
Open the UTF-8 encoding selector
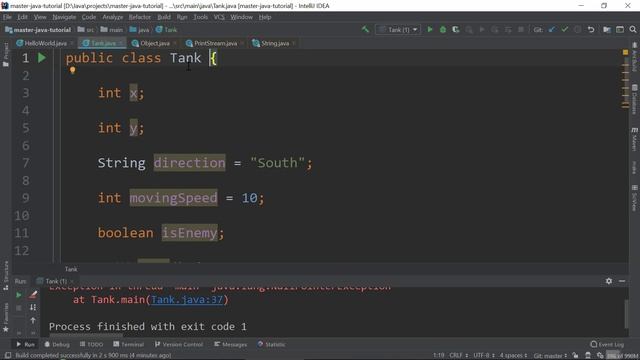coord(484,356)
